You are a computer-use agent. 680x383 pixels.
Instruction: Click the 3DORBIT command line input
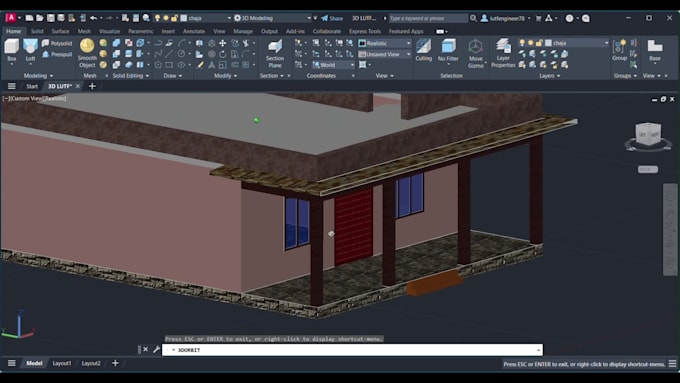(352, 350)
